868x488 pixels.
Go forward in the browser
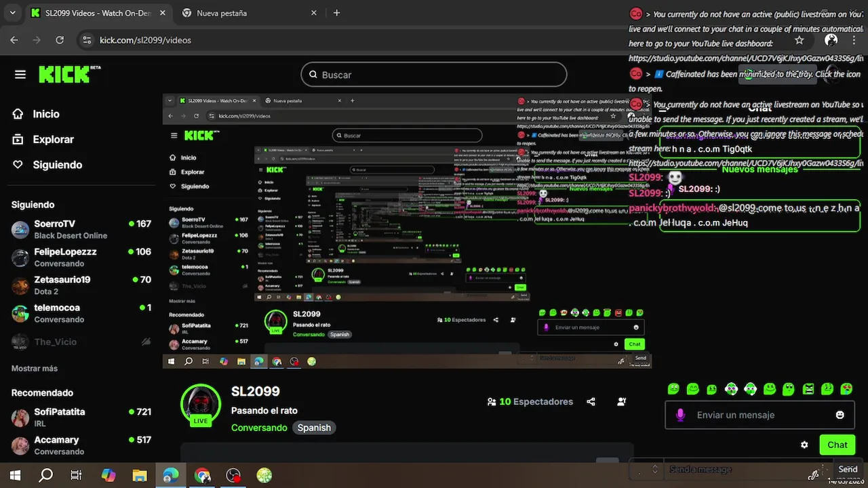37,40
